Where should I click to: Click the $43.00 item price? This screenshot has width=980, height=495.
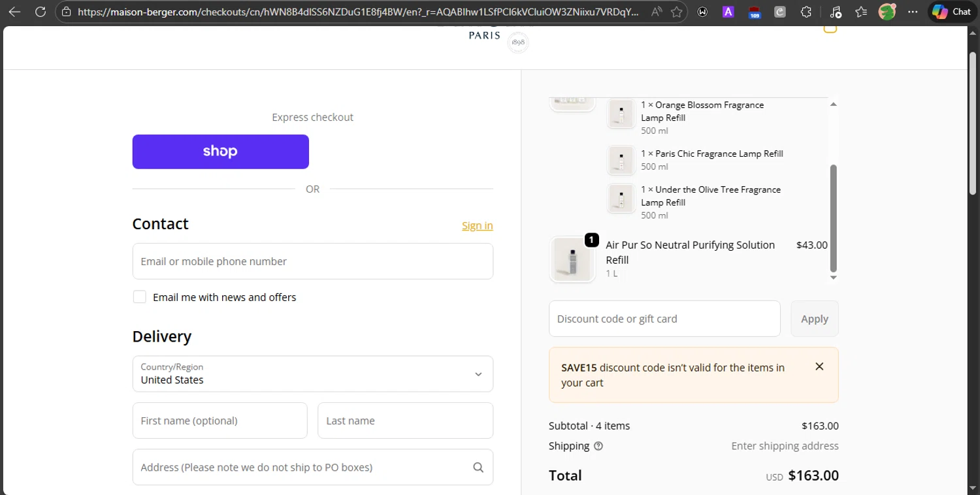(811, 245)
